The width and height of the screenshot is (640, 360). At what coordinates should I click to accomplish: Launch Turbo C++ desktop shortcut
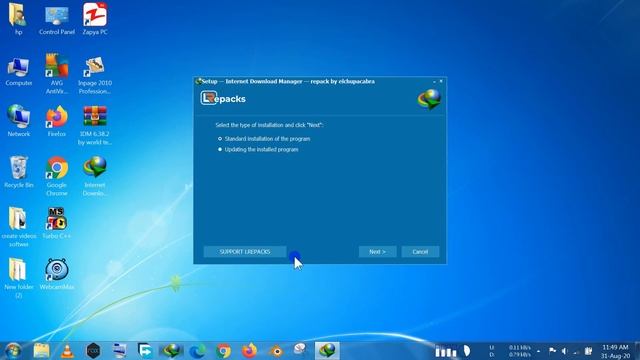[57, 223]
